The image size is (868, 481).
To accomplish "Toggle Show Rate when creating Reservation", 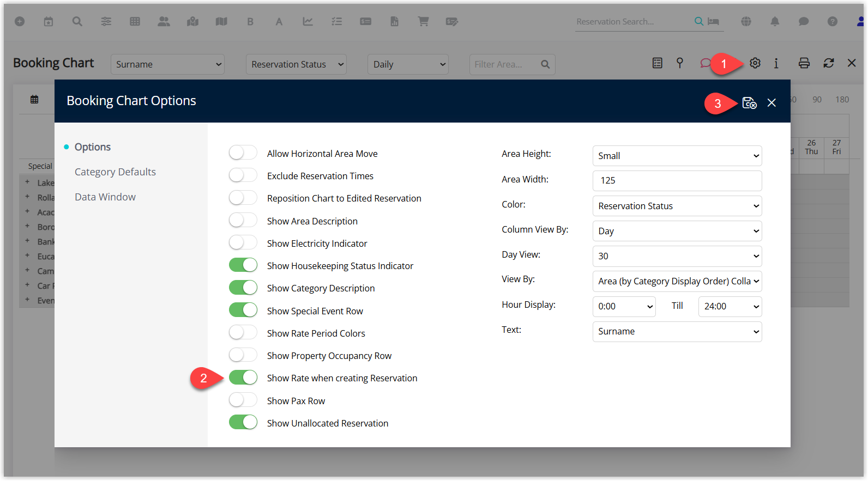I will pos(243,377).
